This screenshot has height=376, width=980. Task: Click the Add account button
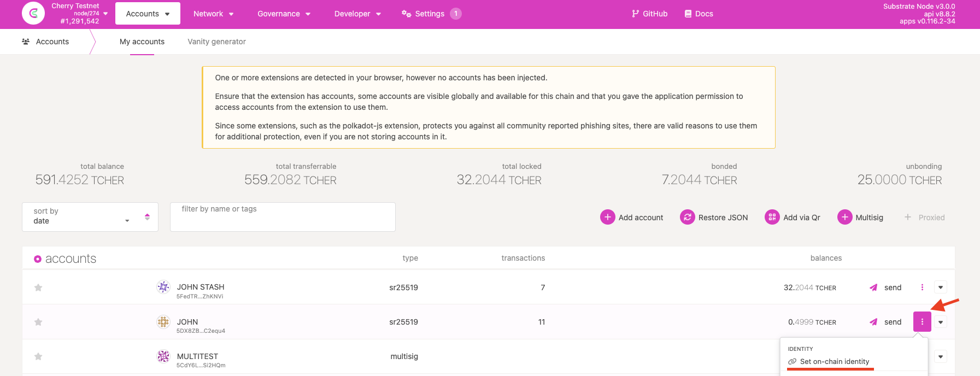click(x=632, y=218)
